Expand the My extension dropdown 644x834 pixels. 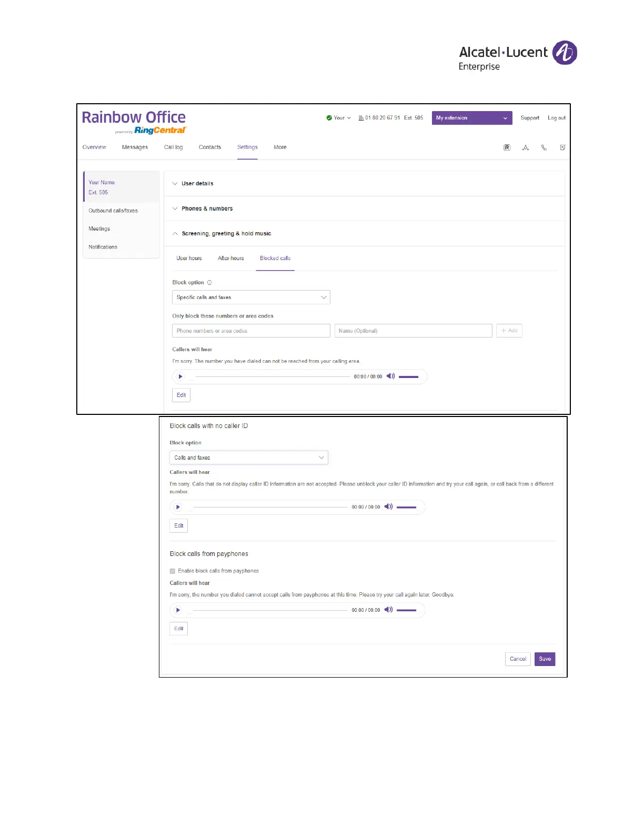pos(471,118)
